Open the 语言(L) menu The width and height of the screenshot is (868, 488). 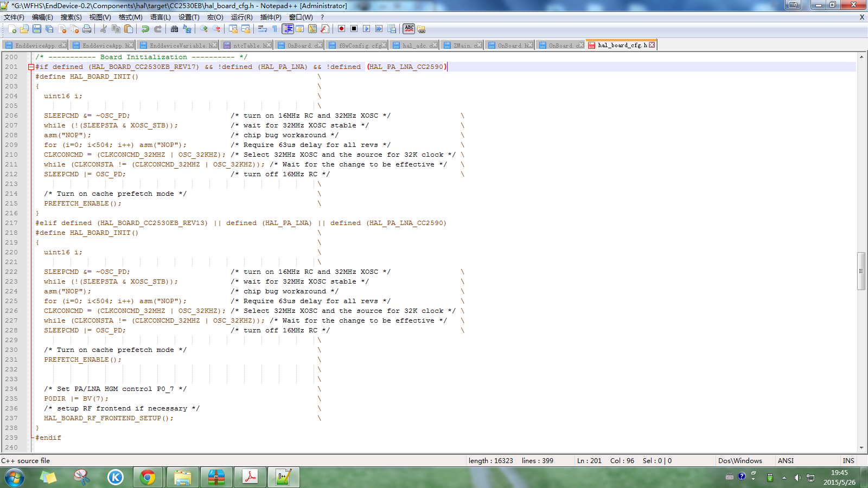point(161,17)
